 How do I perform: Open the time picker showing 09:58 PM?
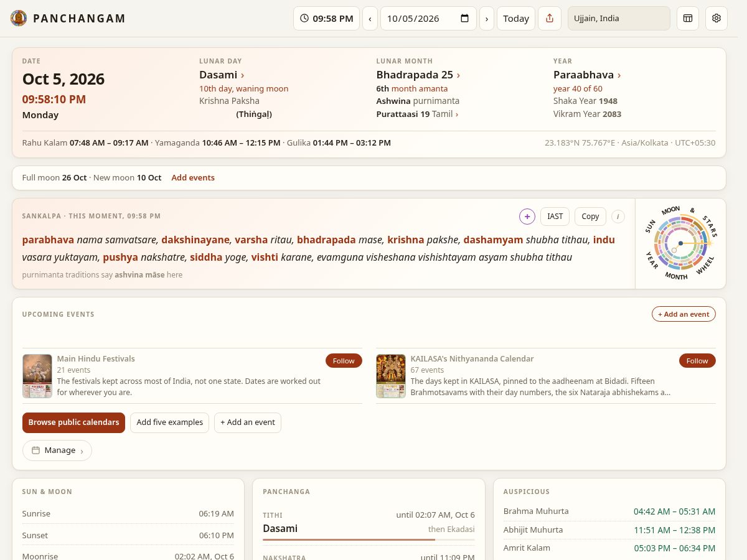(x=326, y=18)
